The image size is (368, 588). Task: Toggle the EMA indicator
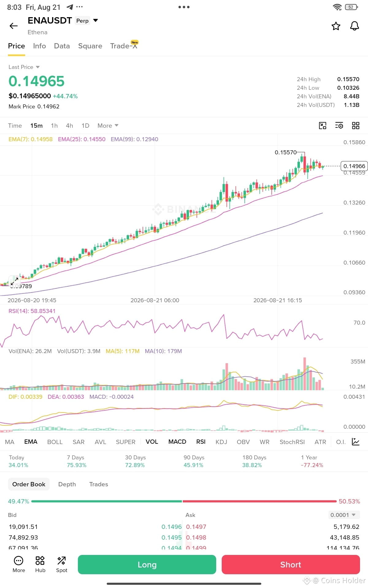click(x=31, y=442)
